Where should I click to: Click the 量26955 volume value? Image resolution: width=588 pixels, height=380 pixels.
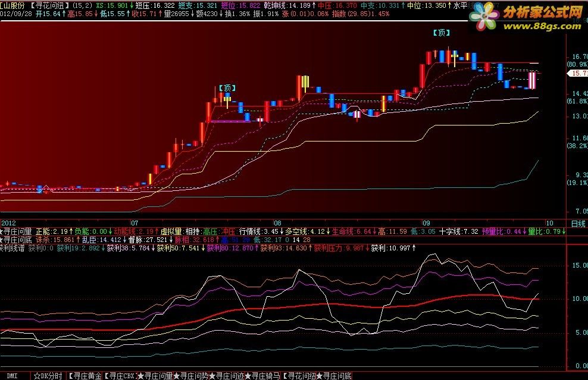point(179,14)
